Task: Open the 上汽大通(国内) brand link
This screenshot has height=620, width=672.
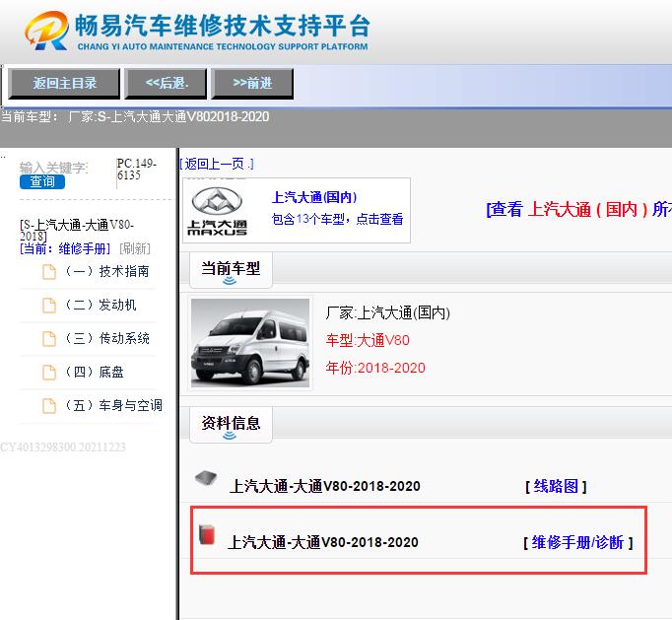Action: pyautogui.click(x=314, y=197)
